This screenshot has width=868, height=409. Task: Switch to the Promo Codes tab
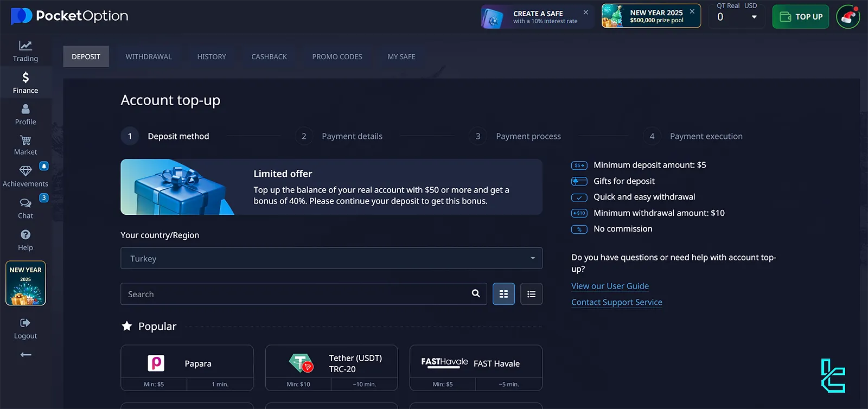pyautogui.click(x=337, y=56)
